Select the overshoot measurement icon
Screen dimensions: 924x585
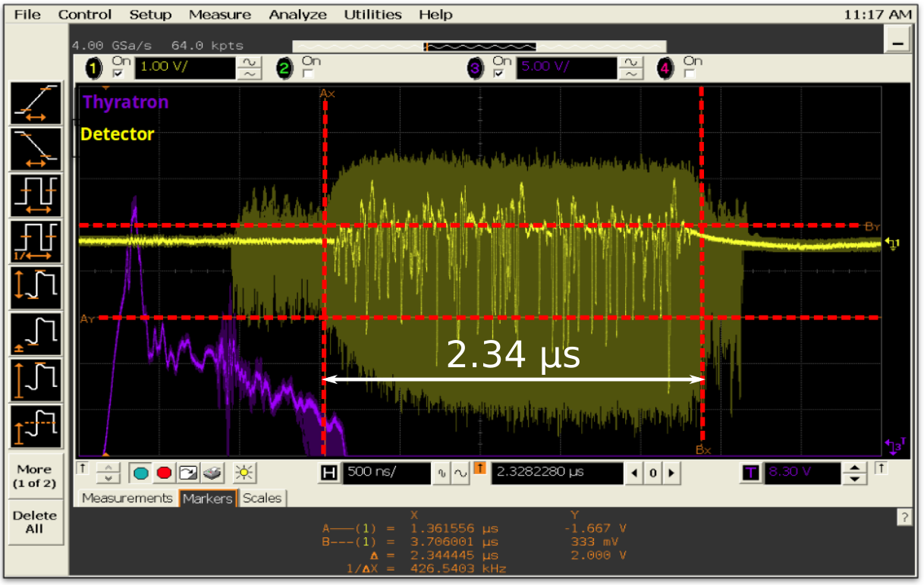tap(35, 427)
